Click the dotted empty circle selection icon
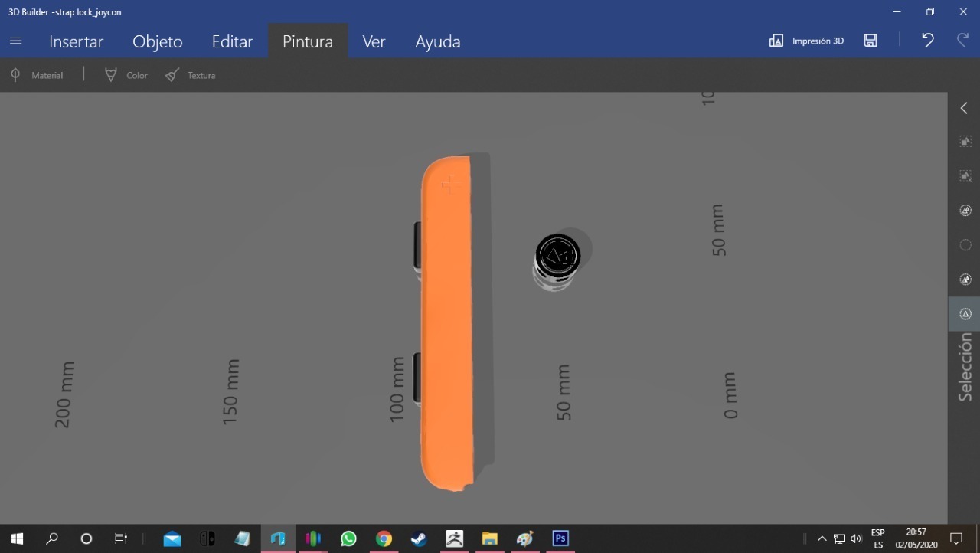The height and width of the screenshot is (553, 980). [965, 245]
